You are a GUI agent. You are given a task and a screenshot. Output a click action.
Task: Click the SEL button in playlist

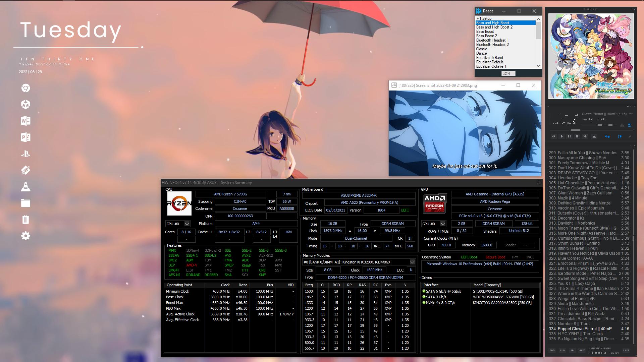573,350
